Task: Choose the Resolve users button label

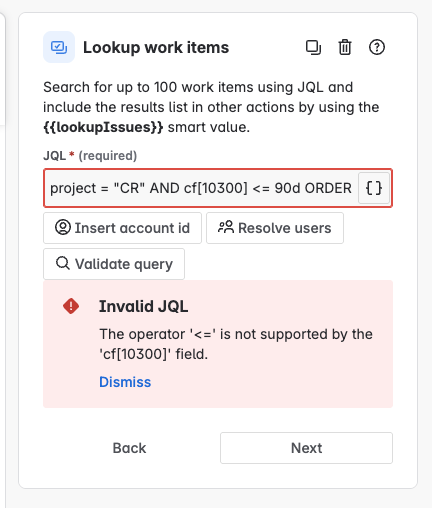Action: (285, 228)
